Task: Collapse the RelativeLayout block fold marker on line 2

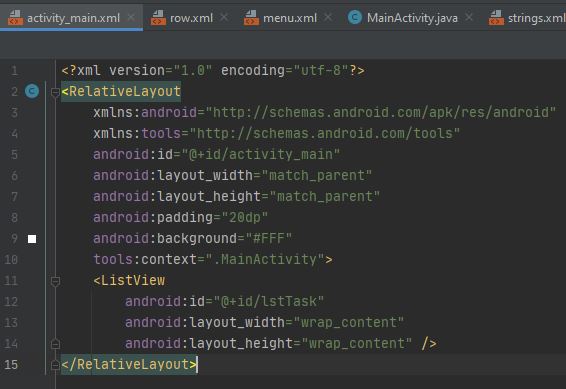Action: (55, 92)
